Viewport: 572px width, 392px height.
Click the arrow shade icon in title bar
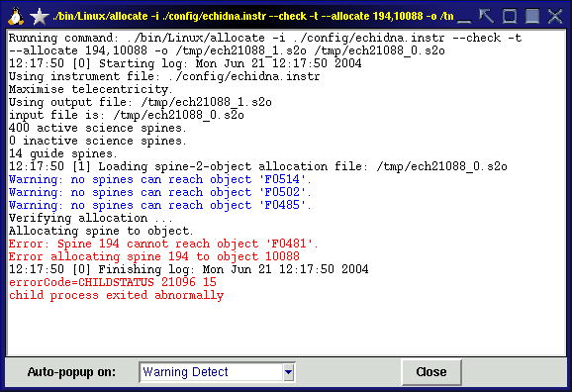486,17
